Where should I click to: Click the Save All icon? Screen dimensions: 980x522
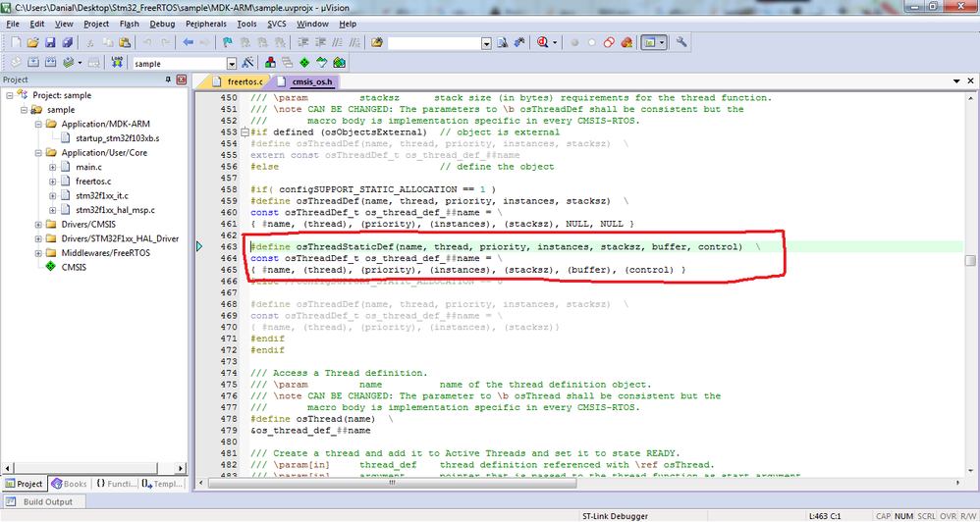click(x=67, y=42)
